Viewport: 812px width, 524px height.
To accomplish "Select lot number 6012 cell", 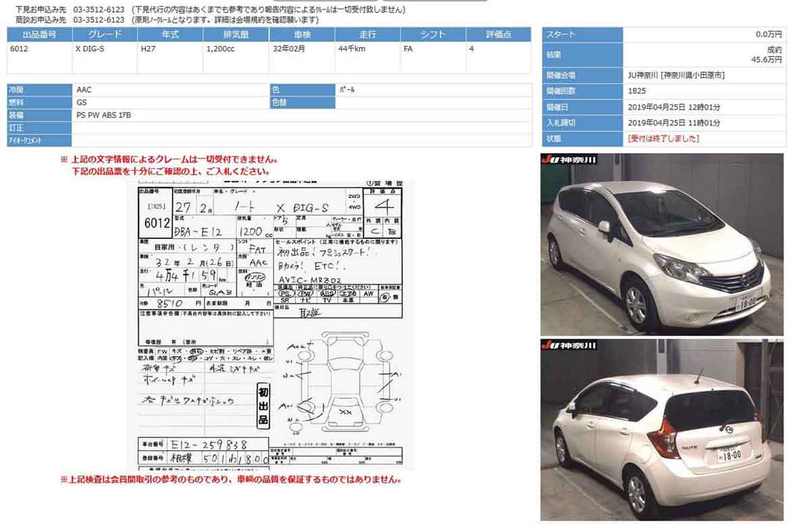I will tap(19, 49).
